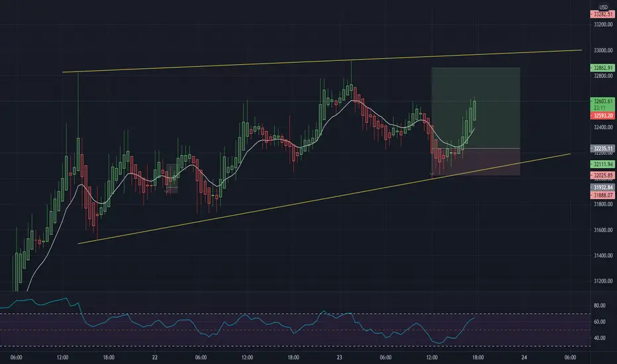Select the grey 31932.84 price label
Viewport: 617px width, 364px height.
602,187
